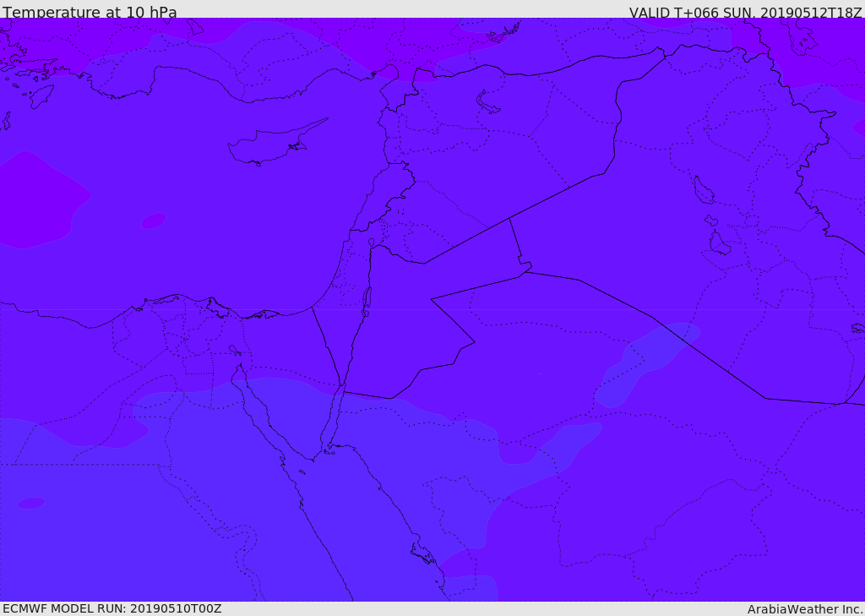The width and height of the screenshot is (865, 616).
Task: Click the 'VALID T+066 SUN. 20190512T18Z' label
Action: coord(745,13)
